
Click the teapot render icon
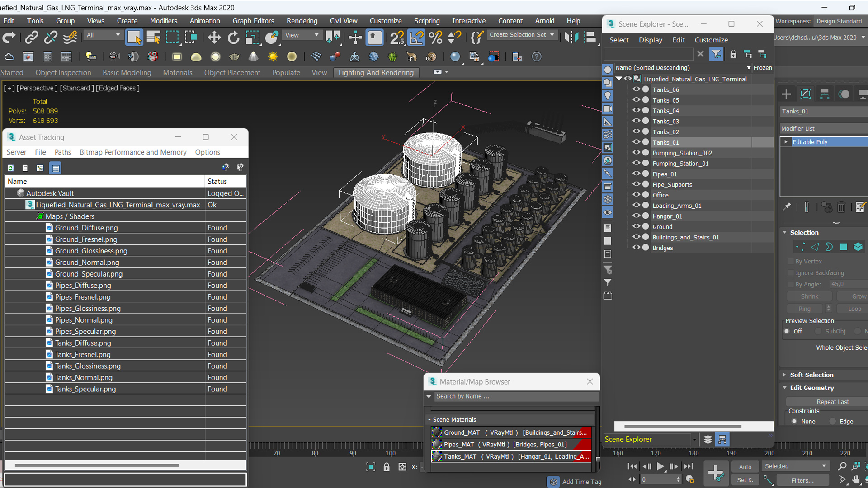pos(234,57)
